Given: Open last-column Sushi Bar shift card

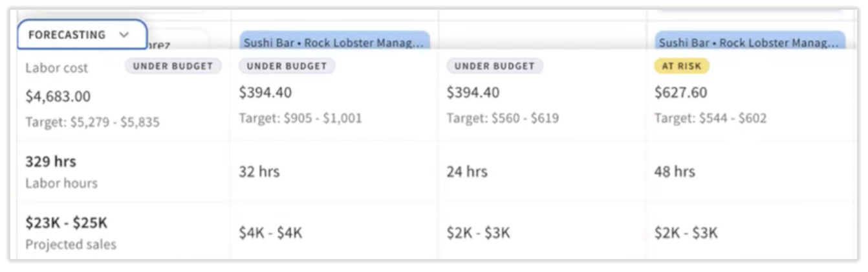Looking at the screenshot, I should pyautogui.click(x=750, y=42).
